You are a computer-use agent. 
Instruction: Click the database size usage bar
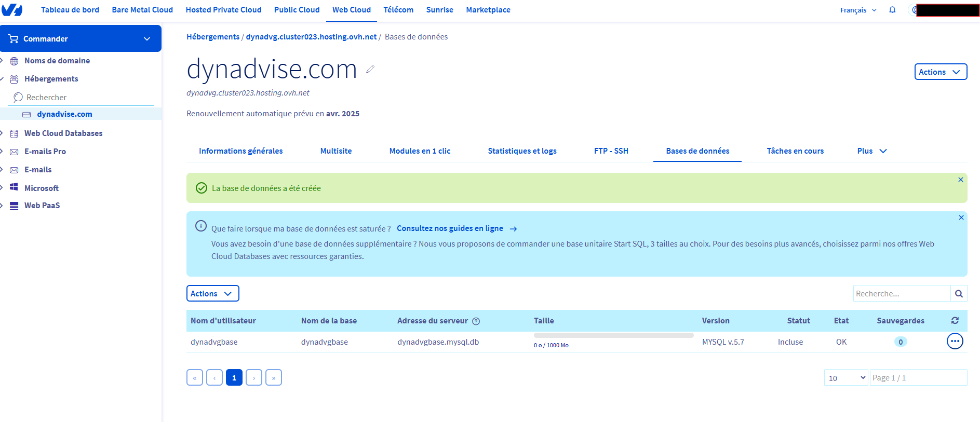click(613, 335)
